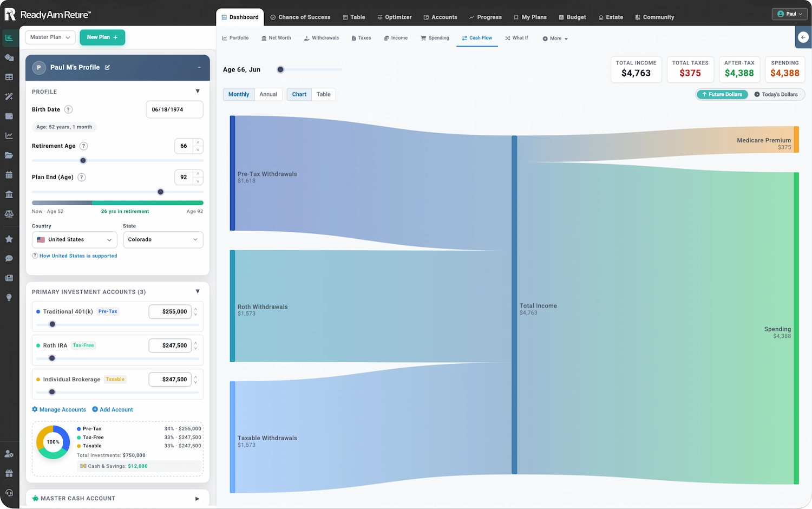
Task: Toggle to Future Dollars
Action: tap(722, 94)
